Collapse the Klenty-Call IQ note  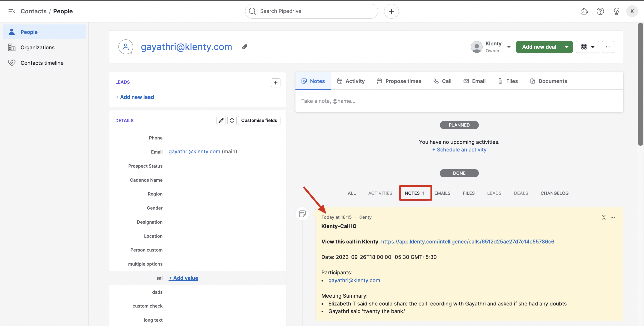(x=604, y=217)
